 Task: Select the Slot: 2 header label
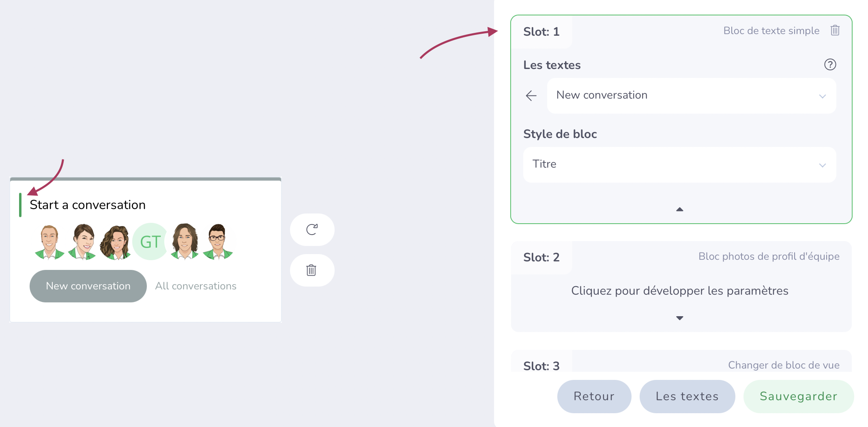tap(541, 257)
